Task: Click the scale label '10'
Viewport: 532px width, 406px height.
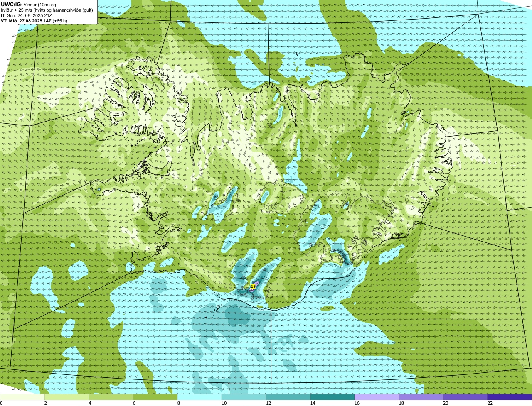Action: 224,403
